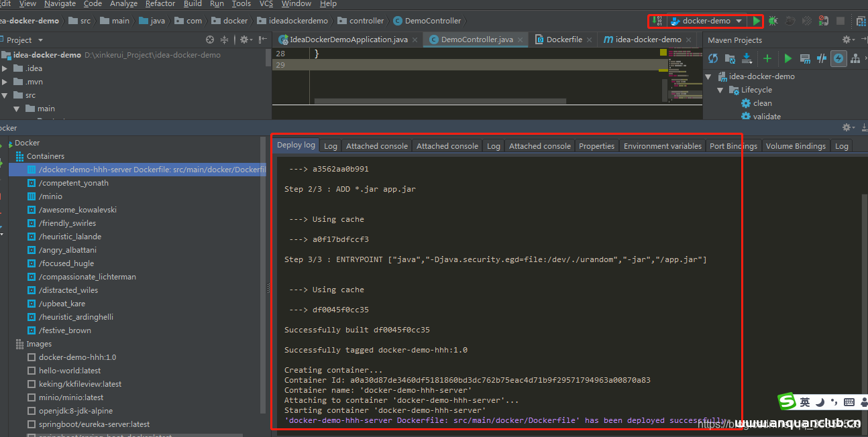
Task: Click the gray Stop square icon
Action: [x=840, y=21]
